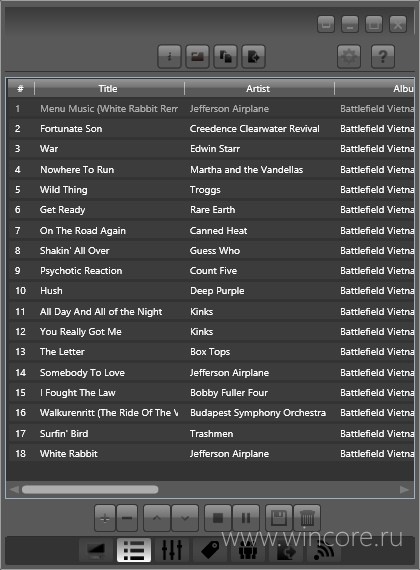Screen dimensions: 420x570
Task: Select the track Fortunate Son
Action: 211,129
